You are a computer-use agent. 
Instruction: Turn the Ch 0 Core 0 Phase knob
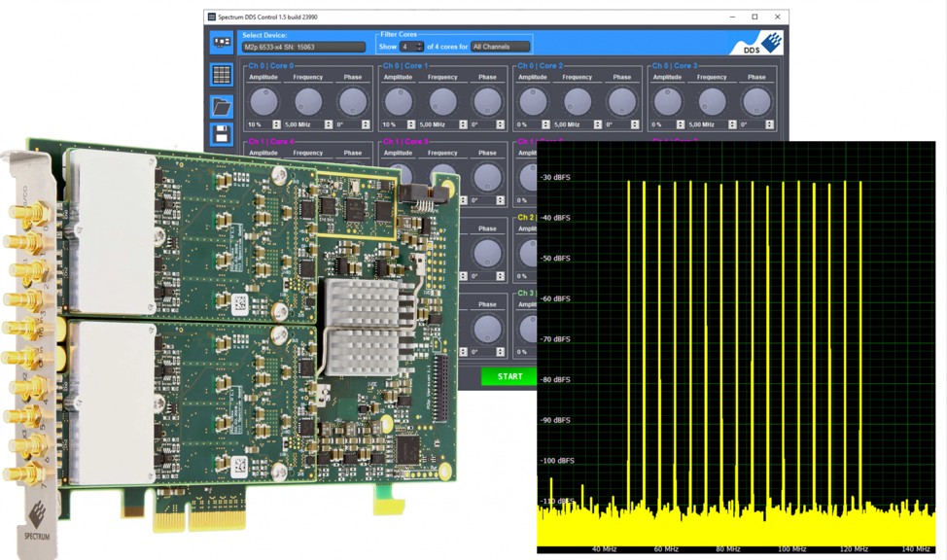[x=353, y=101]
